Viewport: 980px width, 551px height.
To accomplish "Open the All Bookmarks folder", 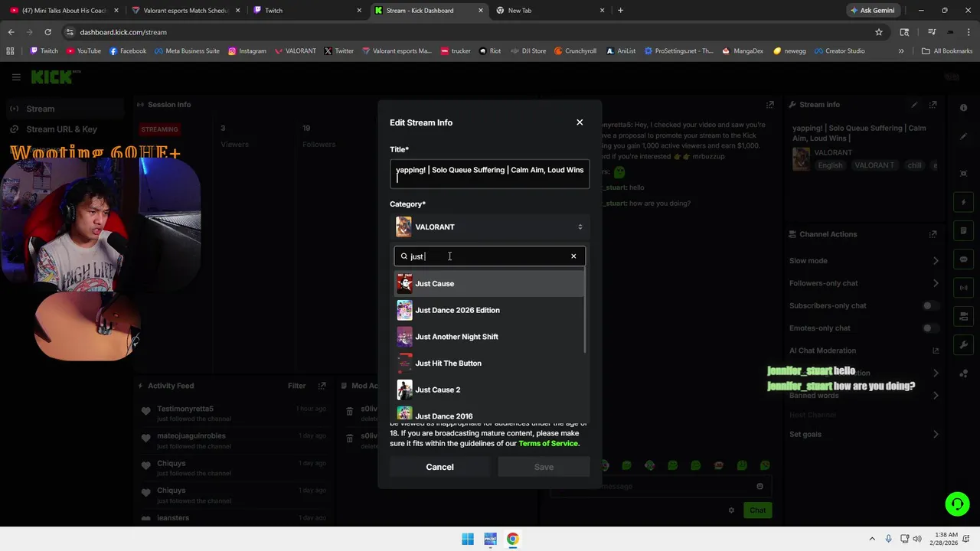I will [x=947, y=51].
